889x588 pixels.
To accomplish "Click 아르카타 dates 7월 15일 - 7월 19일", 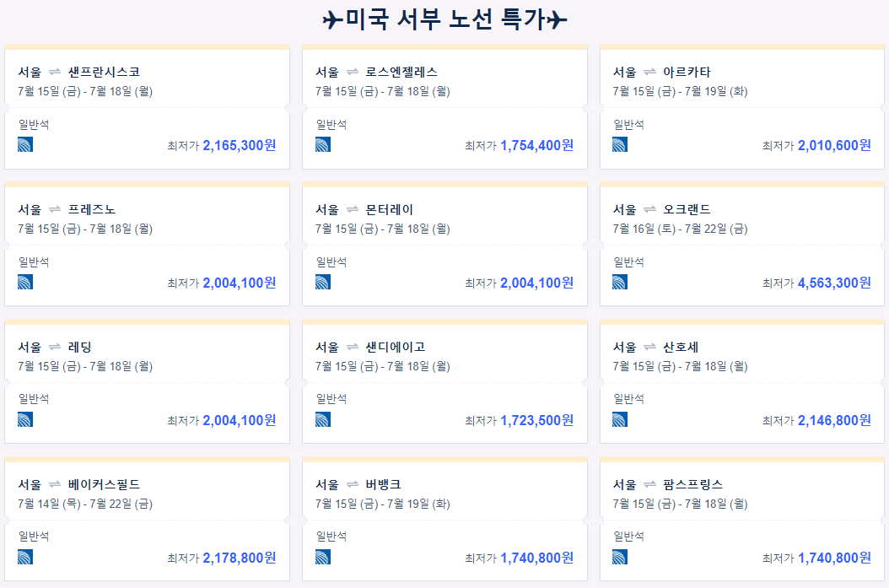I will pos(681,91).
